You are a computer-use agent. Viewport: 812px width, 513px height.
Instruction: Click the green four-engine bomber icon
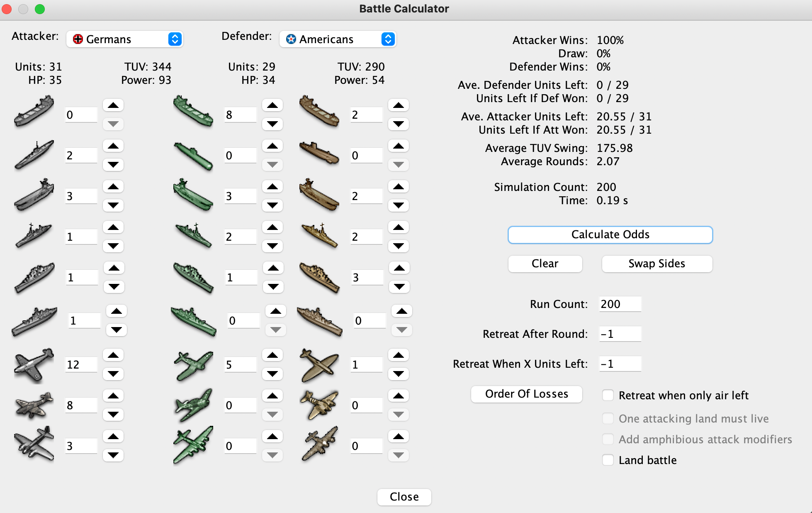coord(194,445)
